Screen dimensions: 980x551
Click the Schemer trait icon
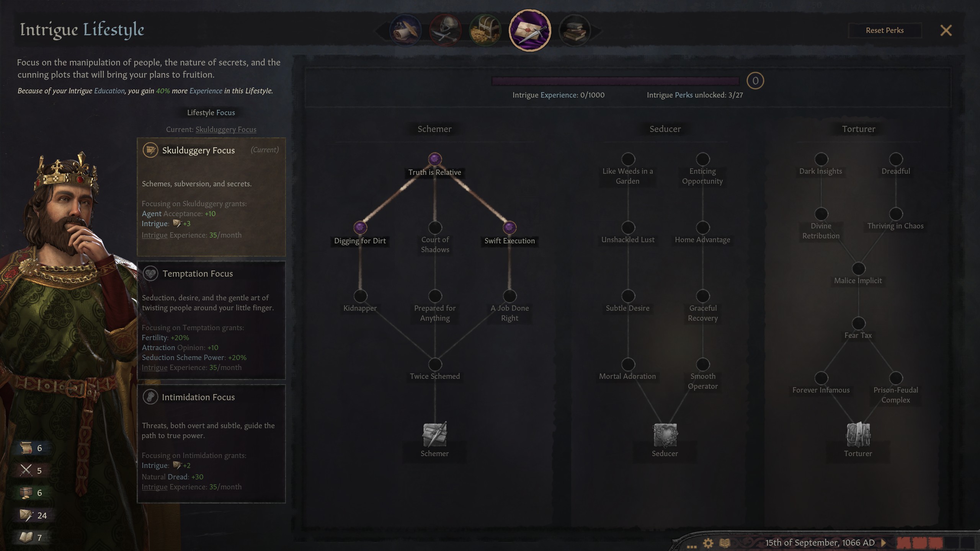click(434, 435)
